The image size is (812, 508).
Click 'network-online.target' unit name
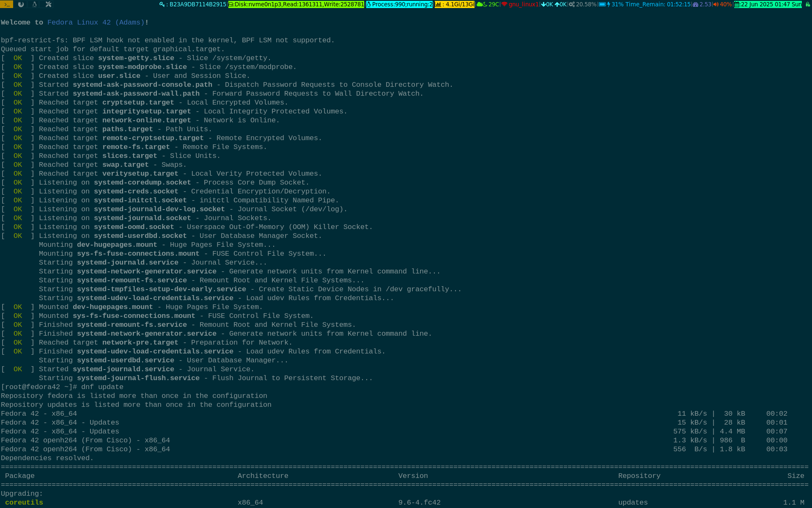point(147,120)
